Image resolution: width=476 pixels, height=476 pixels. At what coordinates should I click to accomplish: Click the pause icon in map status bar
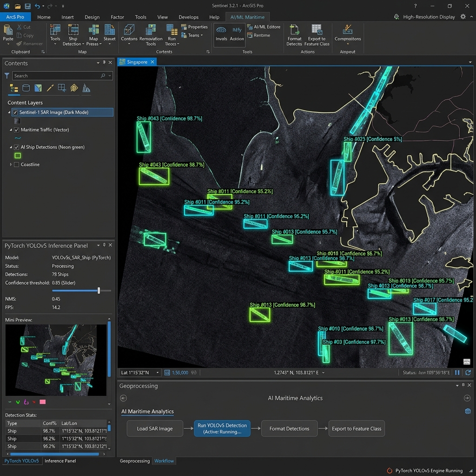click(x=457, y=372)
